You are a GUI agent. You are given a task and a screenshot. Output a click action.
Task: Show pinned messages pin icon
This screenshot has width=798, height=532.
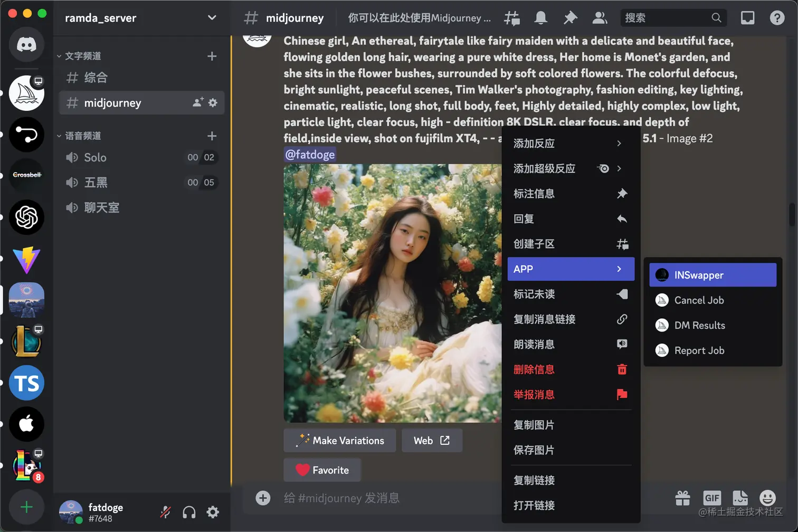pos(570,18)
